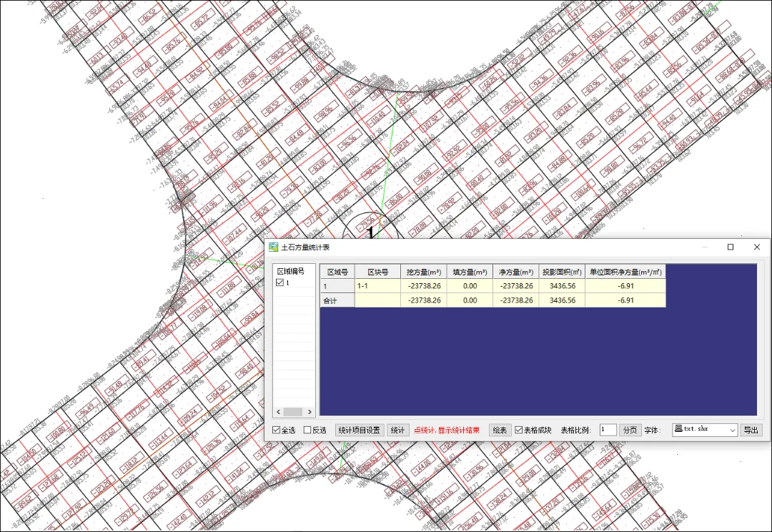The image size is (772, 532).
Task: Click the left scroll arrow in region list
Action: [x=279, y=412]
